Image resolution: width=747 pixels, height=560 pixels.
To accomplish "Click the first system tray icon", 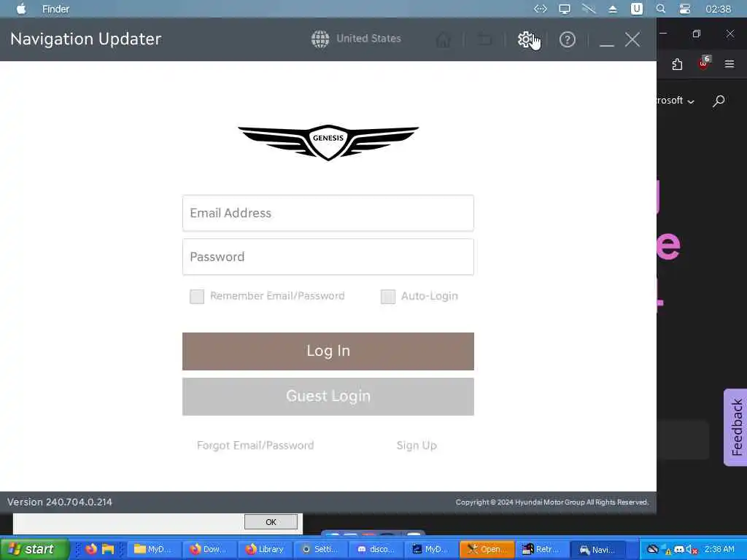I will tap(653, 550).
